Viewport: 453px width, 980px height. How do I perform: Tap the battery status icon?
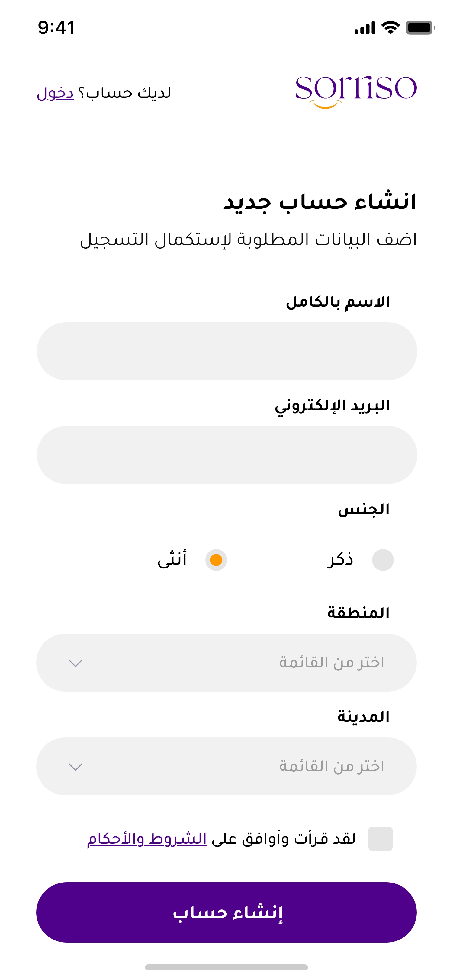click(420, 27)
